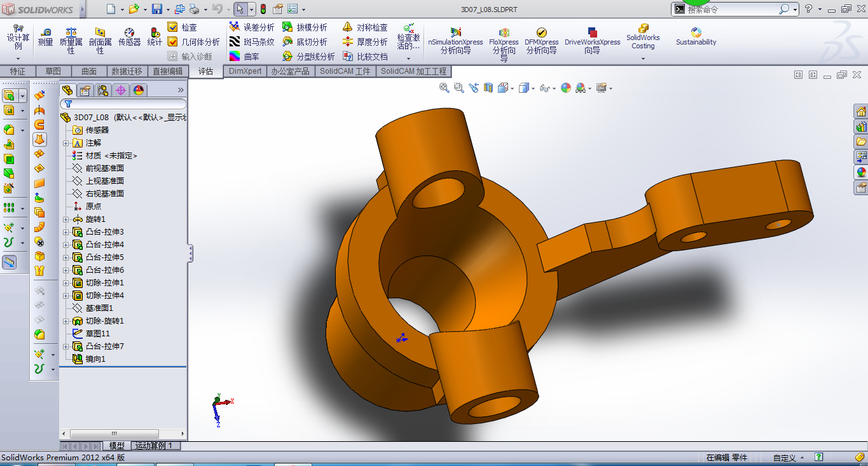The width and height of the screenshot is (868, 466).
Task: Open the DisplayManager panel tab
Action: click(x=139, y=90)
